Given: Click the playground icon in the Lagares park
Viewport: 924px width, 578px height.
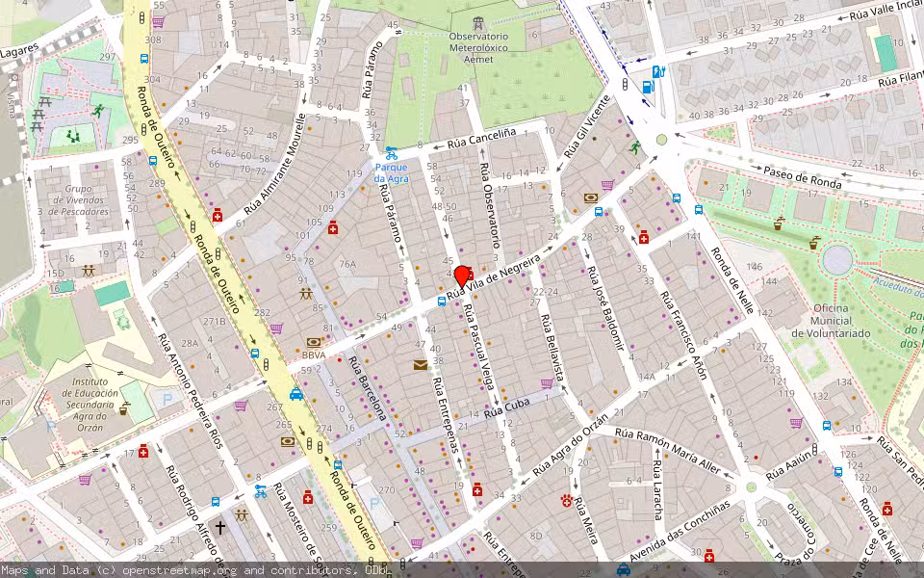Looking at the screenshot, I should (x=73, y=136).
